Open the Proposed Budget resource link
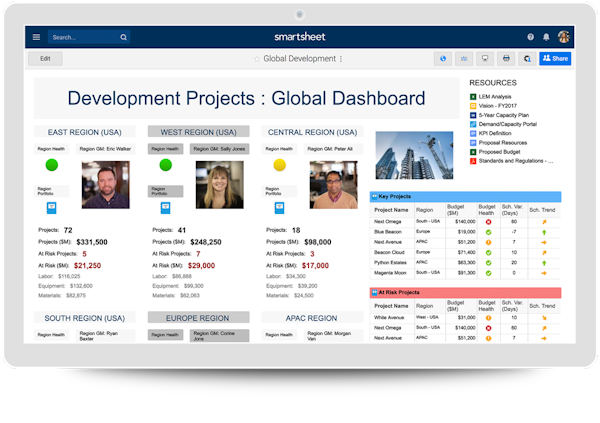 tap(505, 150)
